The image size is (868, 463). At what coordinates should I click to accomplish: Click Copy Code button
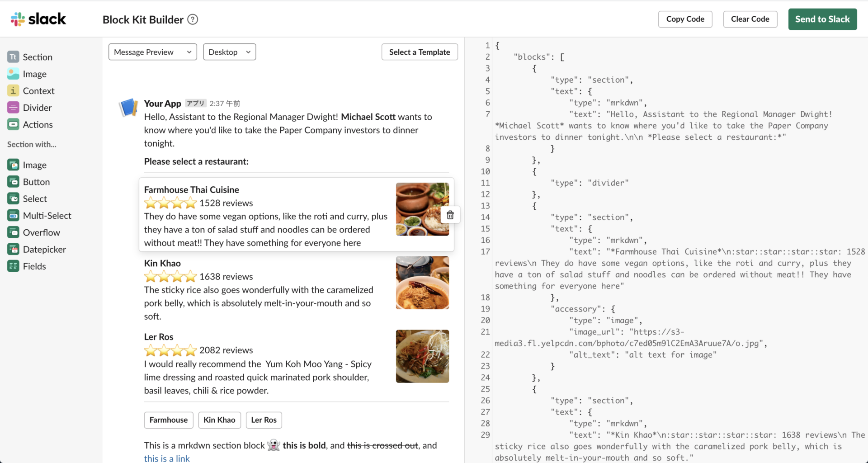685,19
